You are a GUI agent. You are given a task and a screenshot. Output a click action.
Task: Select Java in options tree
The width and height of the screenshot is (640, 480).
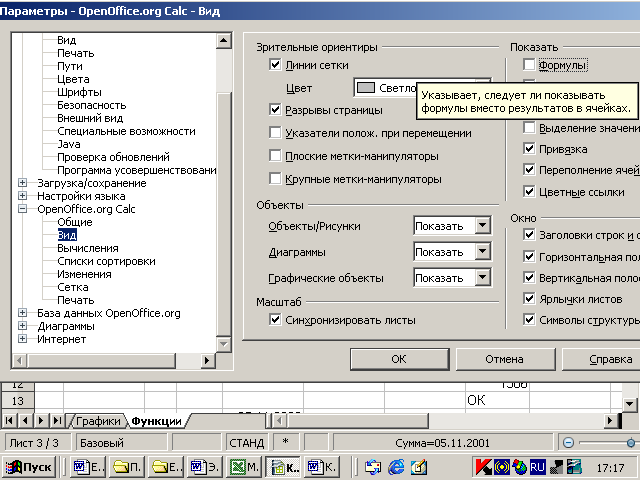coord(69,144)
